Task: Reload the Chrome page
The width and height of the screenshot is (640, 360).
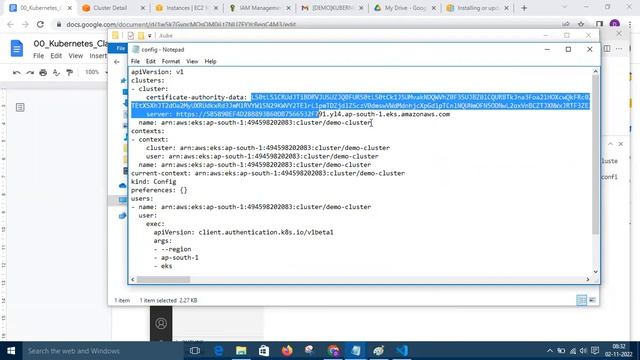Action: [x=40, y=24]
